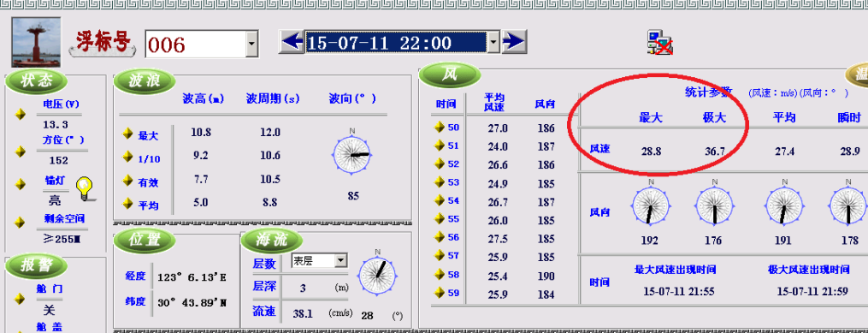Viewport: 868px width, 333px height.
Task: Click the 海流 ocean current header button
Action: coord(272,241)
